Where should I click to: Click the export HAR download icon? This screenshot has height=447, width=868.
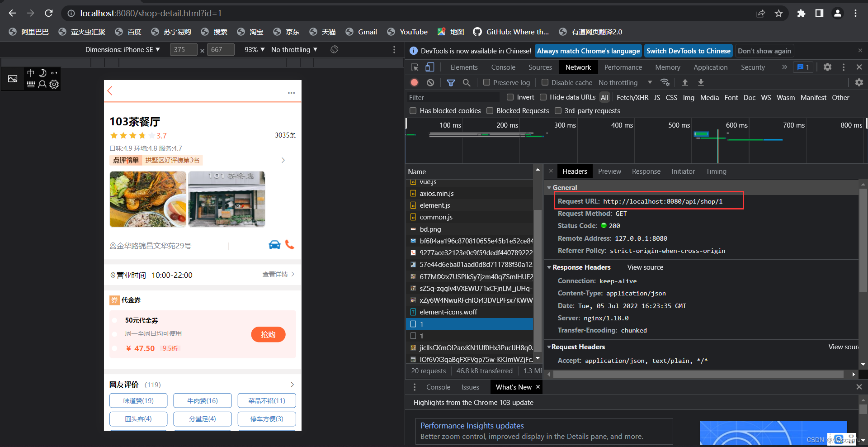point(701,82)
